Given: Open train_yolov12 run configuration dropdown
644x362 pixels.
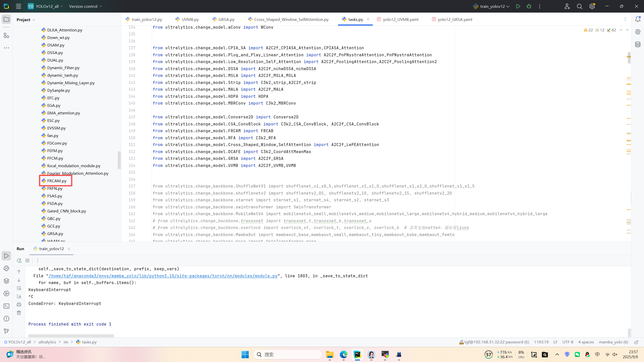Looking at the screenshot, I should coord(491,6).
